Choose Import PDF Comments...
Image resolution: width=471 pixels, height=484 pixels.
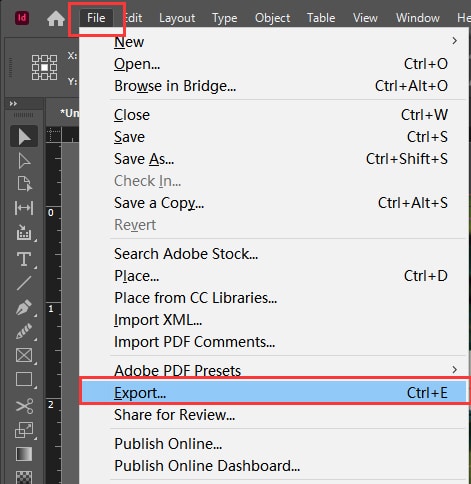(x=273, y=342)
